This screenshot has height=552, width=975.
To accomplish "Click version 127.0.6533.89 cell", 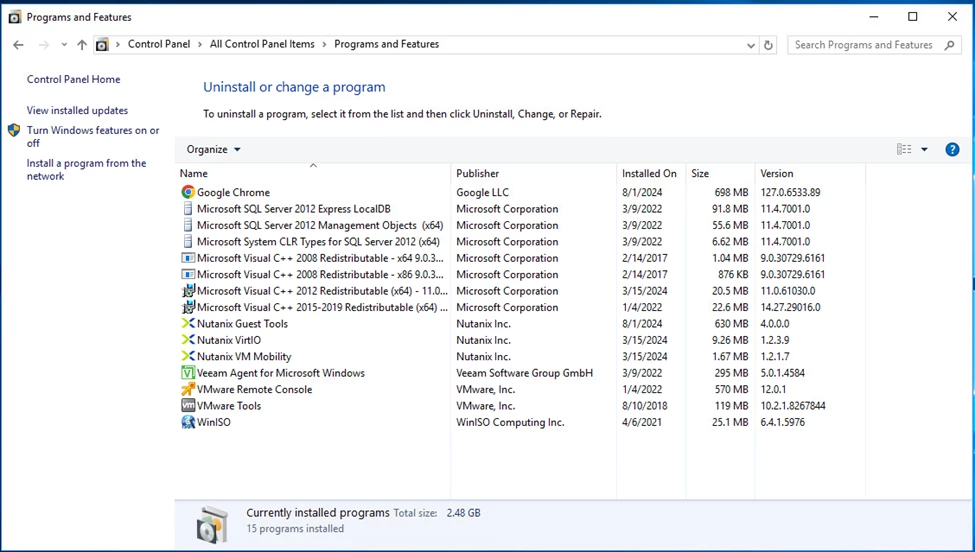I will coord(790,193).
